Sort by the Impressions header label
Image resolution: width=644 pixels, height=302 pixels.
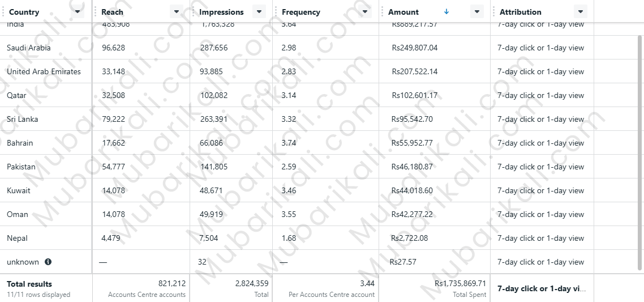221,12
